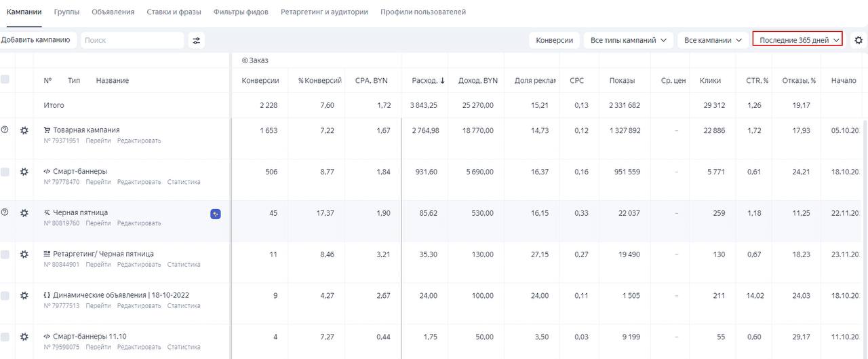Open Статистика link under Ретаргетинг/ Черная пятница
Viewport: 868px width, 359px height.
pyautogui.click(x=184, y=265)
